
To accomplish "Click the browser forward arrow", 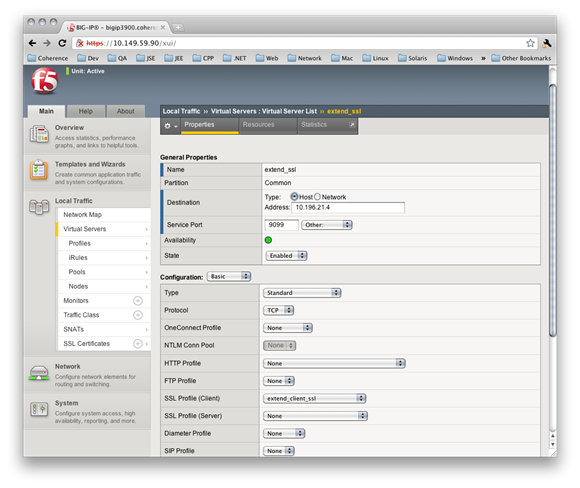I will pyautogui.click(x=47, y=43).
